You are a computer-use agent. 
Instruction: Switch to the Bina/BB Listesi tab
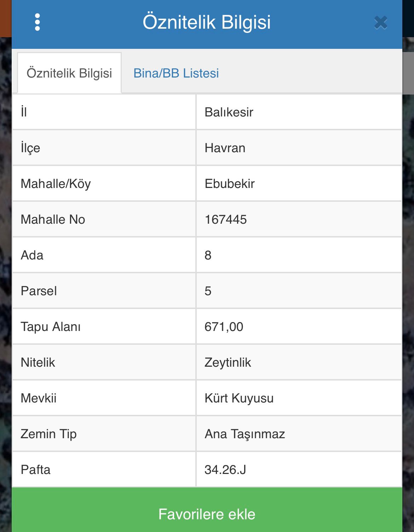point(176,73)
